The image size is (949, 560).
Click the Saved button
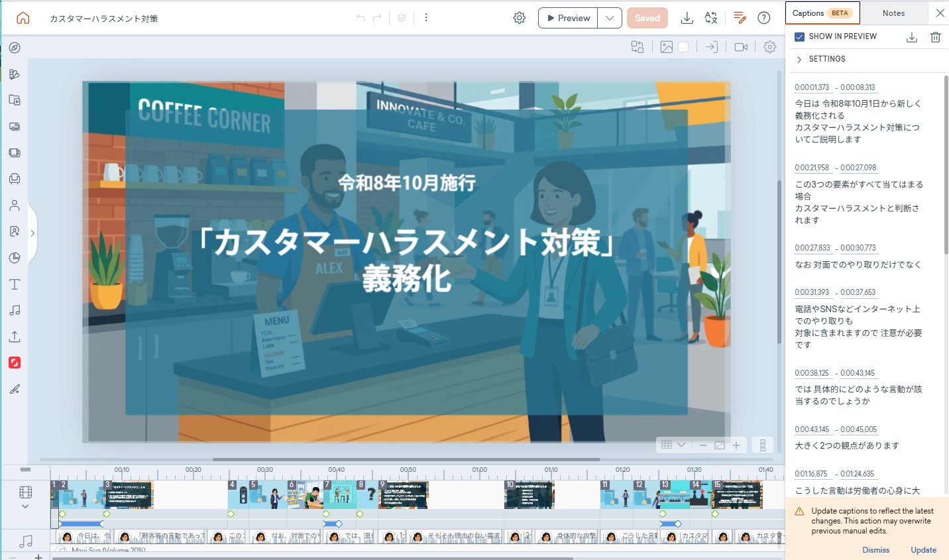(x=647, y=18)
